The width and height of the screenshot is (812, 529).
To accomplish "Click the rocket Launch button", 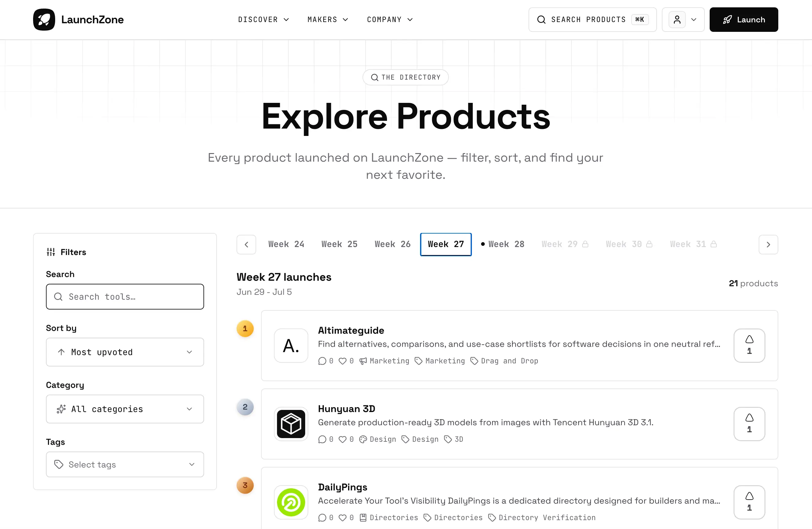I will pyautogui.click(x=744, y=19).
